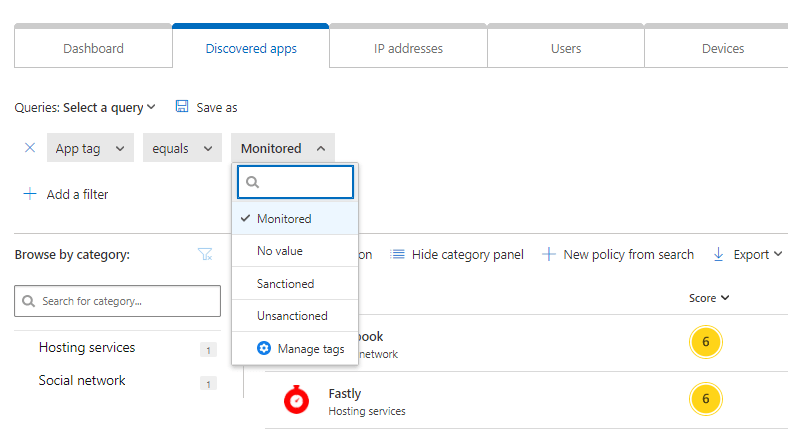Click the Manage tags gear icon
The width and height of the screenshot is (788, 432).
click(264, 349)
